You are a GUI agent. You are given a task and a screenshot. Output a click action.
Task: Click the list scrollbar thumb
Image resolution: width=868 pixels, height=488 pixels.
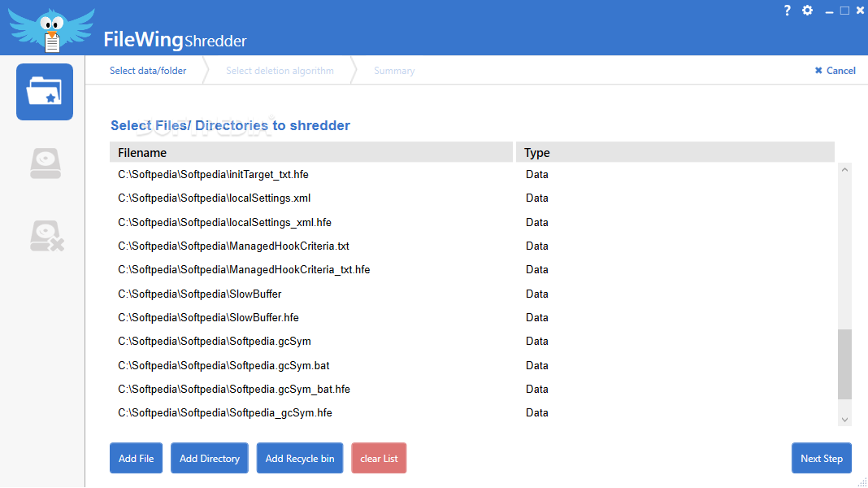(844, 364)
